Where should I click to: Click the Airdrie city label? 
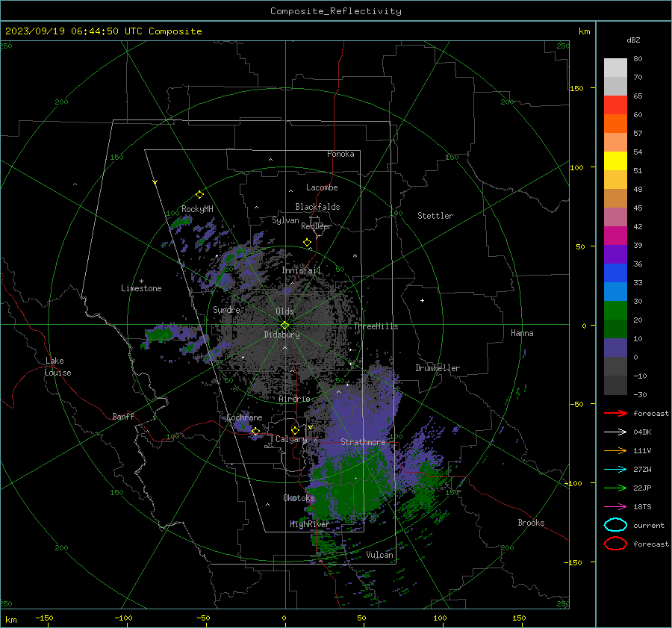click(x=294, y=399)
